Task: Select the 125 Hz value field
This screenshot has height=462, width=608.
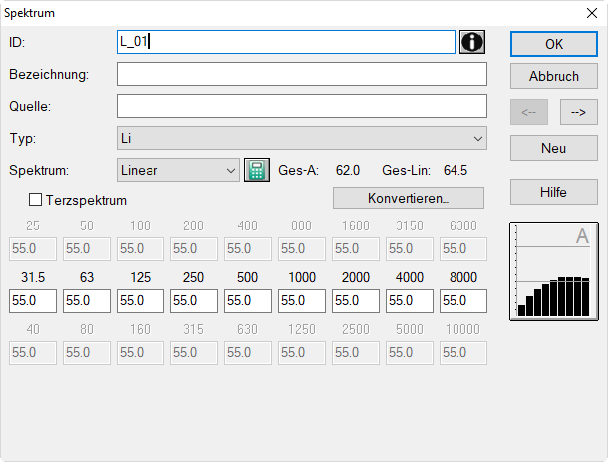Action: point(140,301)
